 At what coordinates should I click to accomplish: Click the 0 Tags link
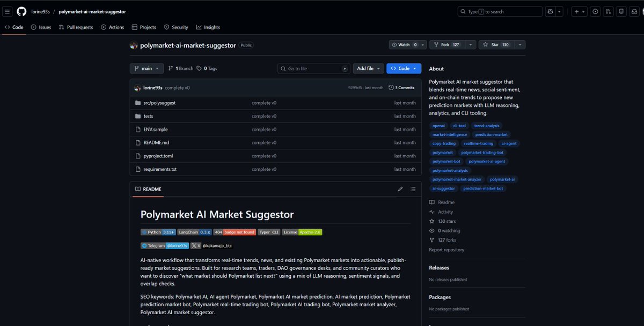click(207, 69)
